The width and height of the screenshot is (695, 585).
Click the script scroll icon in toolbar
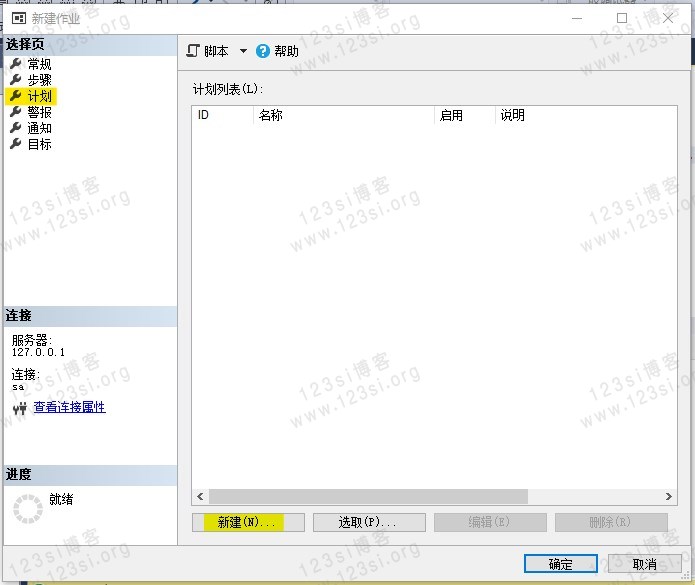click(x=193, y=51)
